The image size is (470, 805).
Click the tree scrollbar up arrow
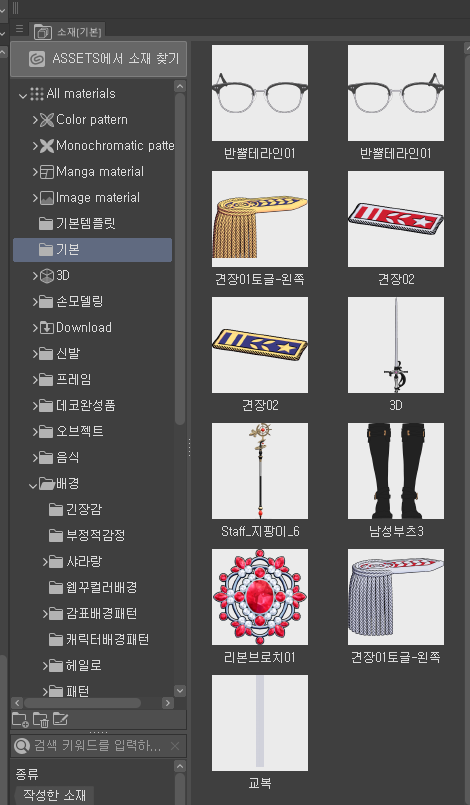click(x=180, y=86)
